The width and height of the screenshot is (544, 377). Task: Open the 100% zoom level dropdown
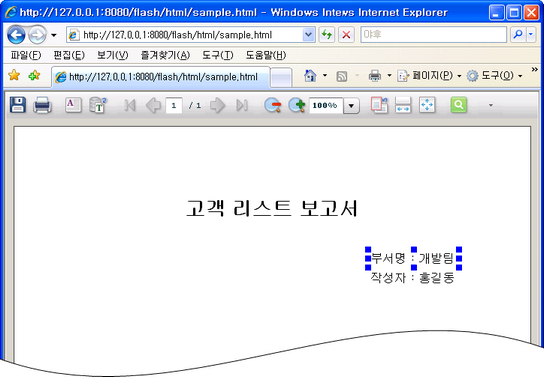pyautogui.click(x=351, y=105)
